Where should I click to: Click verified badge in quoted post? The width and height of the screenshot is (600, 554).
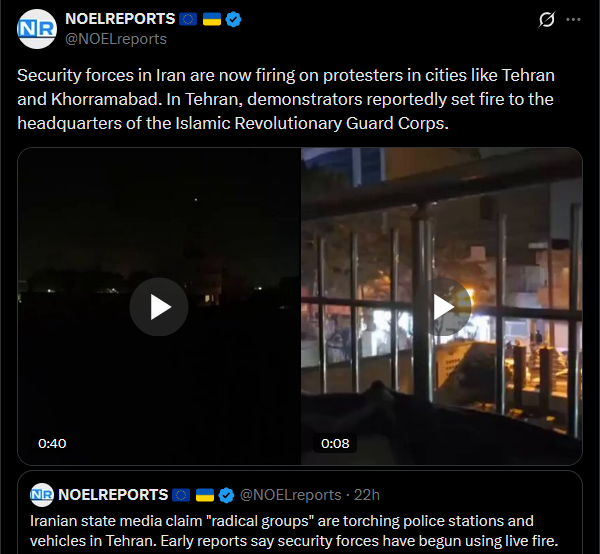coord(226,495)
